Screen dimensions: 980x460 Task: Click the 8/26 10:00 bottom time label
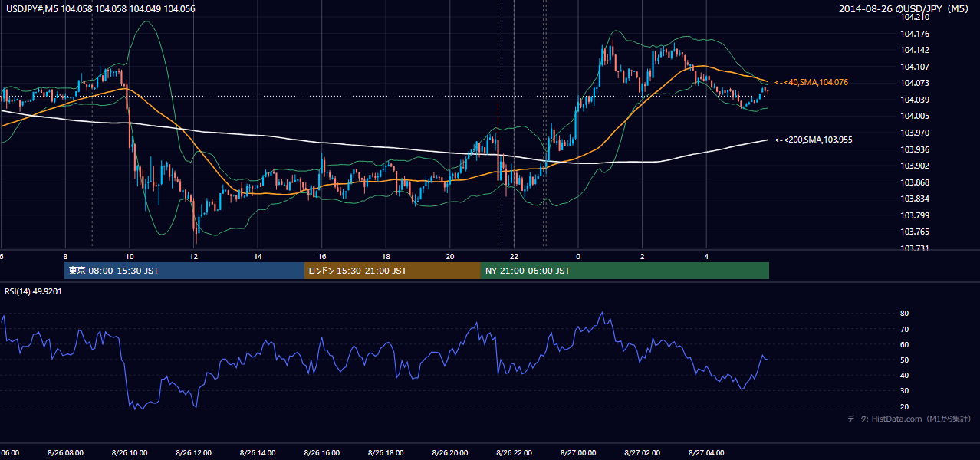130,453
